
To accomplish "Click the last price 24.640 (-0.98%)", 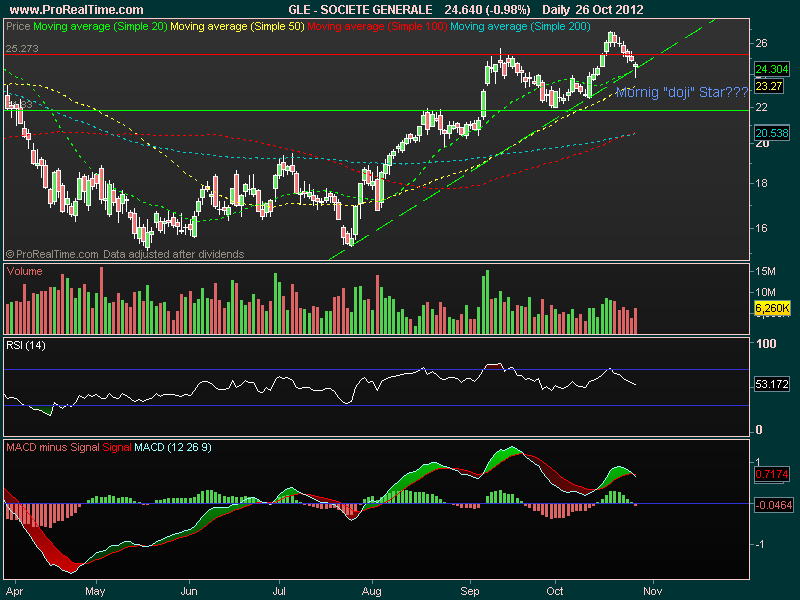I will click(487, 10).
